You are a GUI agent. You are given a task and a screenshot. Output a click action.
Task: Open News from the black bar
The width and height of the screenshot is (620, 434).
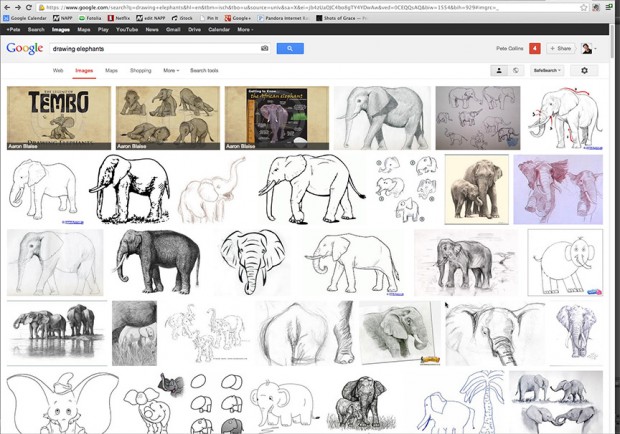tap(152, 29)
